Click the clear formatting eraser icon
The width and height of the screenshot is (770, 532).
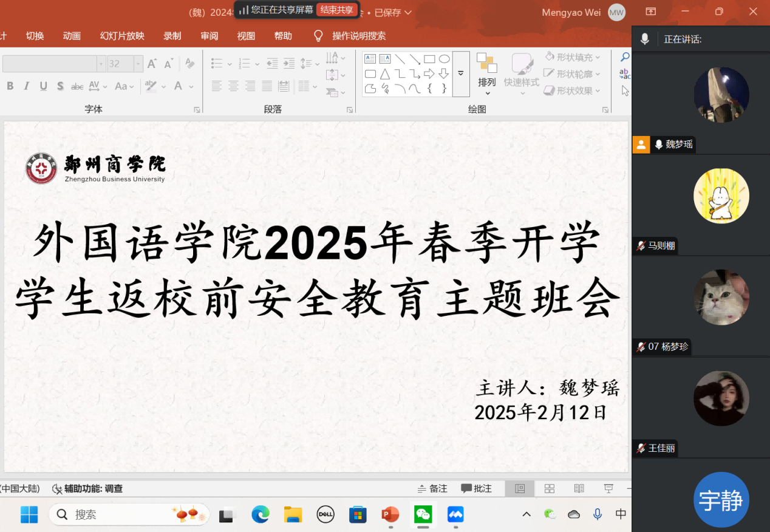pos(190,64)
